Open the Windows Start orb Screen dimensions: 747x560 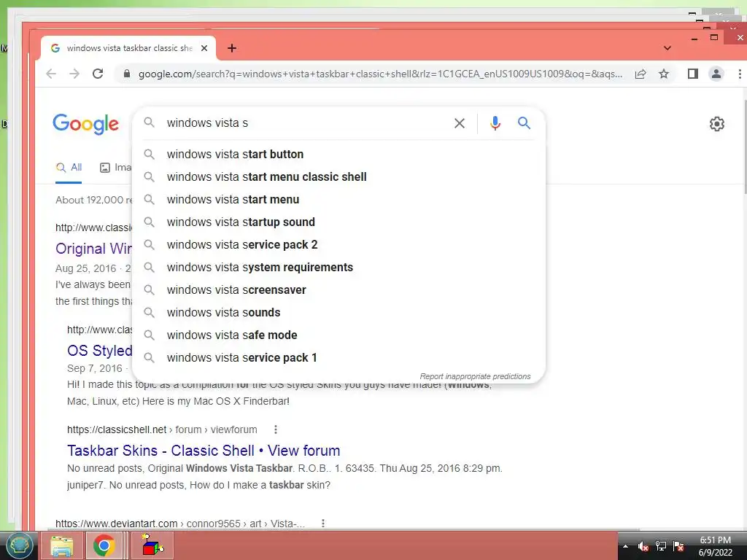(18, 545)
